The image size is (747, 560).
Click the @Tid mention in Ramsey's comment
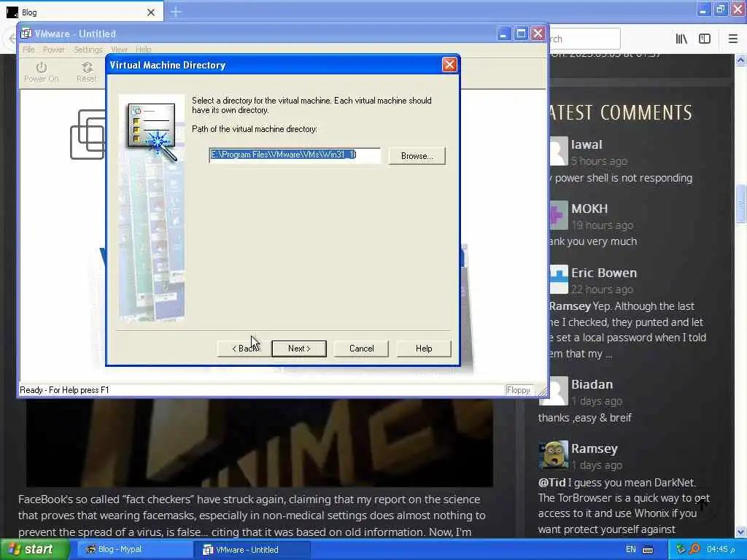coord(551,483)
